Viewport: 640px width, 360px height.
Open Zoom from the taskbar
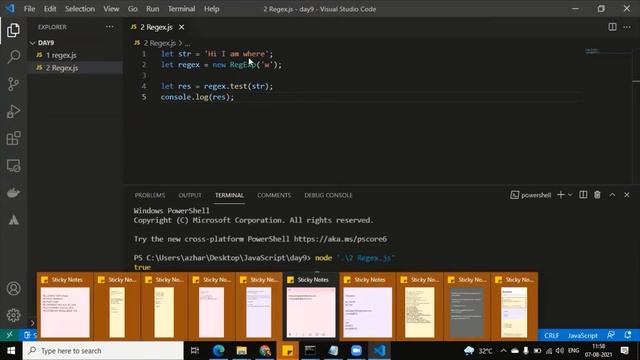coord(356,351)
